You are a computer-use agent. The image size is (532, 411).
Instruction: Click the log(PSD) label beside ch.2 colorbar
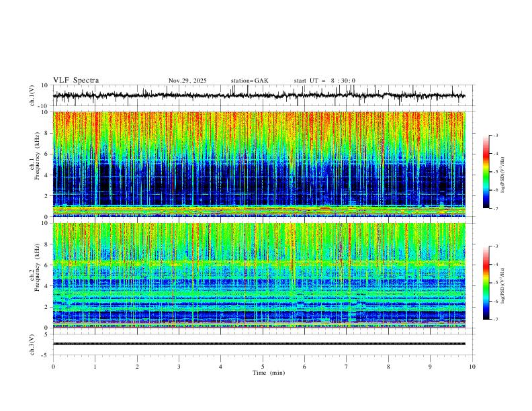point(502,285)
